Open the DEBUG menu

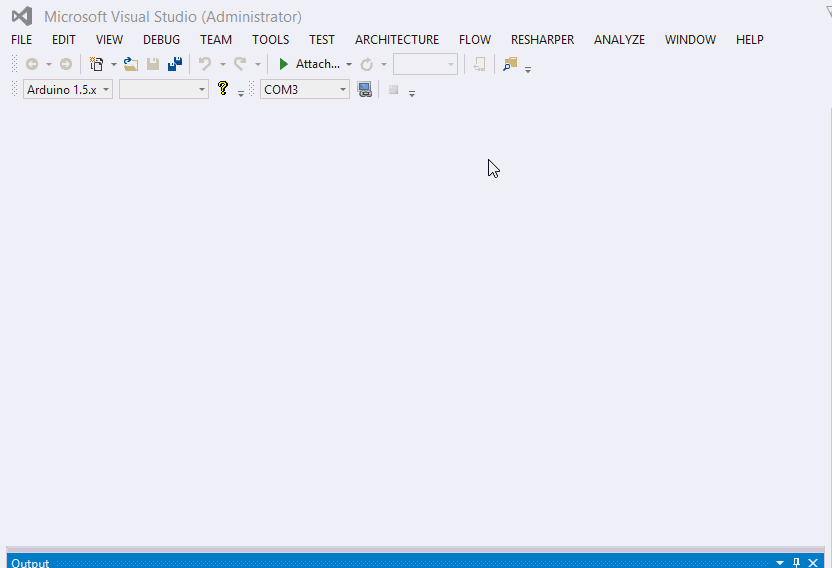pyautogui.click(x=161, y=40)
